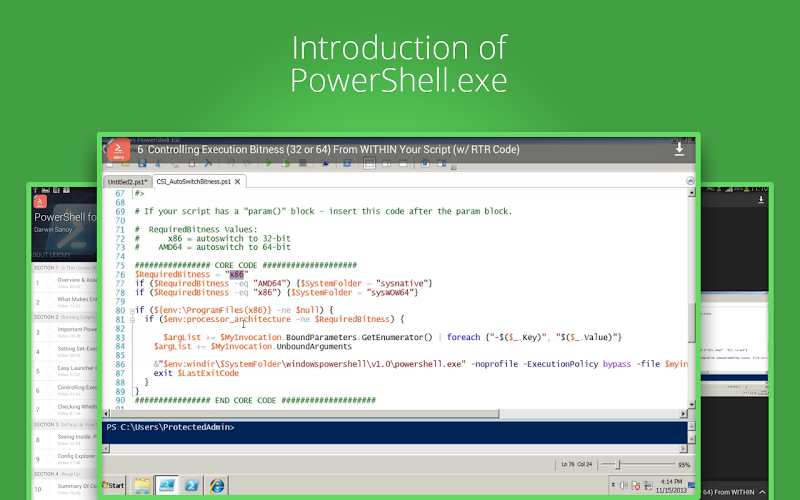
Task: Collapse the code block at line 80
Action: 132,310
